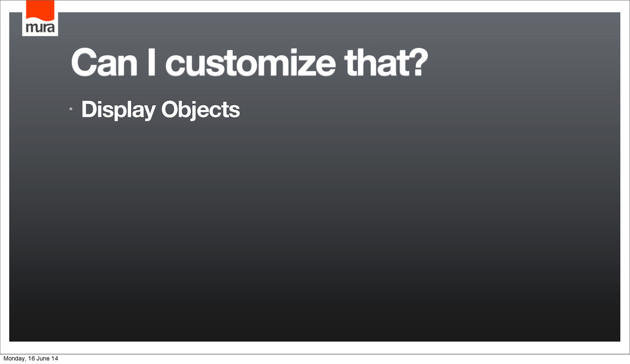Click the word 'customize' in the heading
630x364 pixels.
tap(250, 63)
